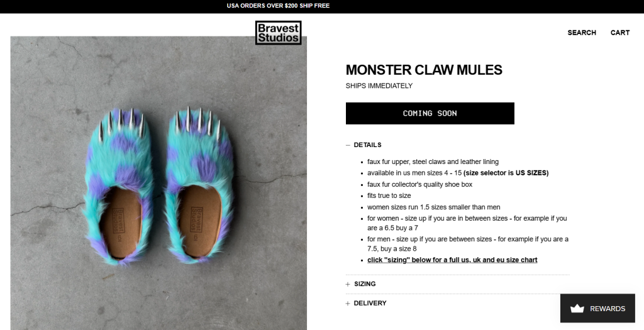Click the Ships Immediately text
Screen dimensions: 644x330
click(379, 86)
